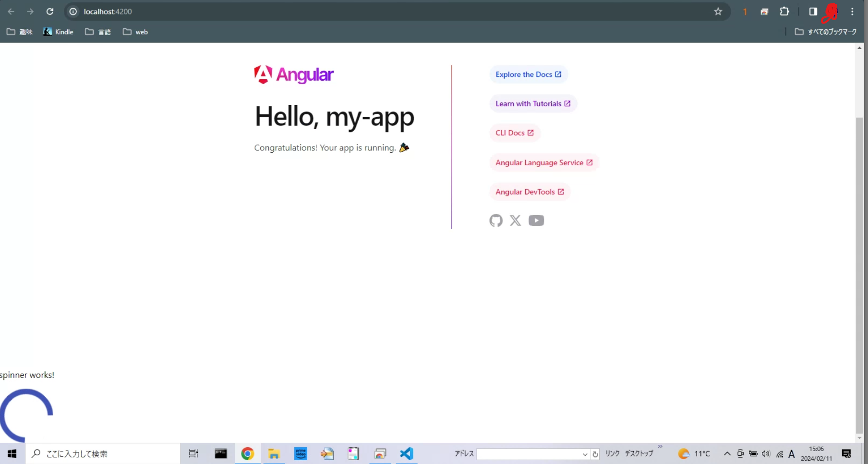Open Prime Video from the taskbar
Viewport: 868px width, 464px height.
[301, 454]
